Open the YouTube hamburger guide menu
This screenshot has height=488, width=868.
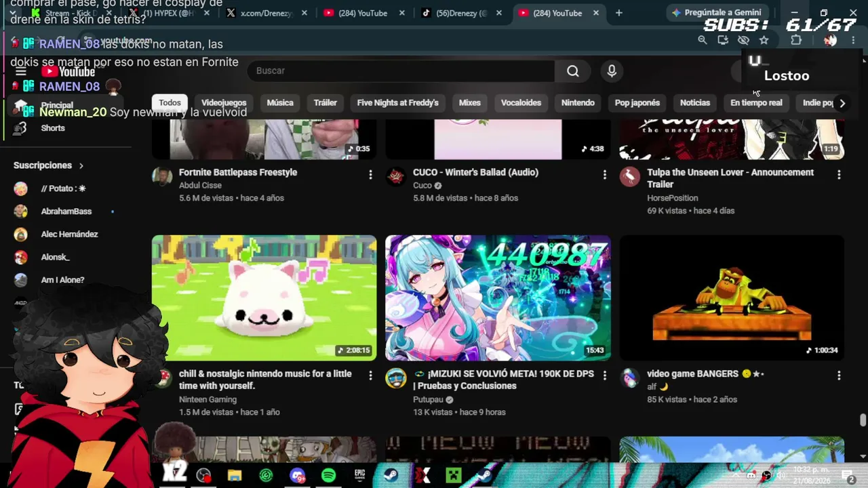click(21, 72)
